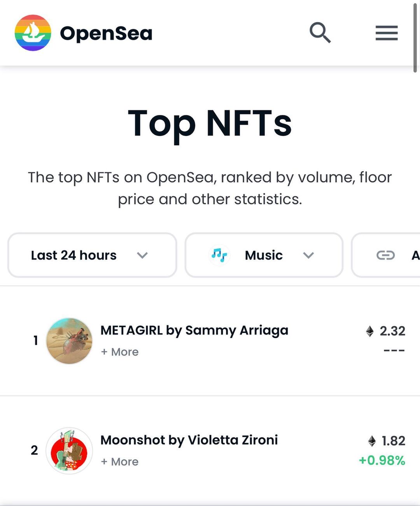Click the +0.98% change value
This screenshot has width=420, height=506.
[x=382, y=461]
